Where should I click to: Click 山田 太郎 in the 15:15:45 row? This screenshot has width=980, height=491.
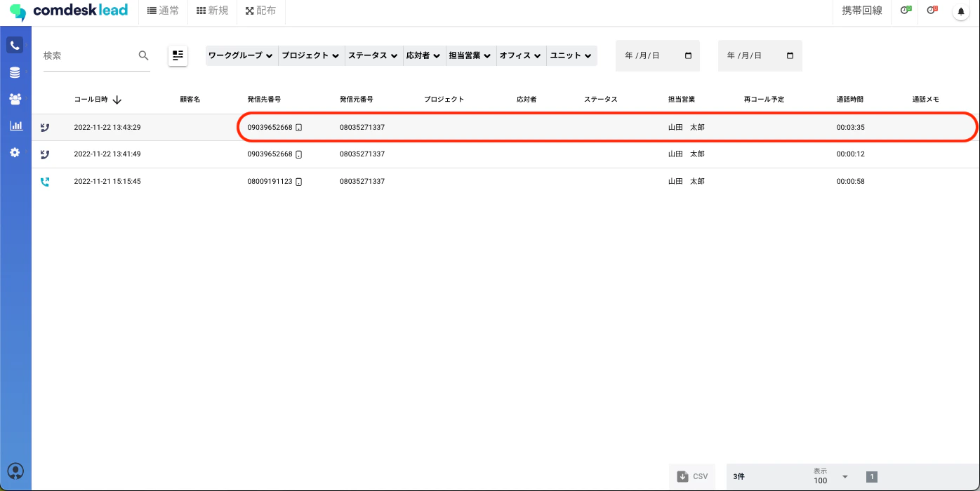686,182
